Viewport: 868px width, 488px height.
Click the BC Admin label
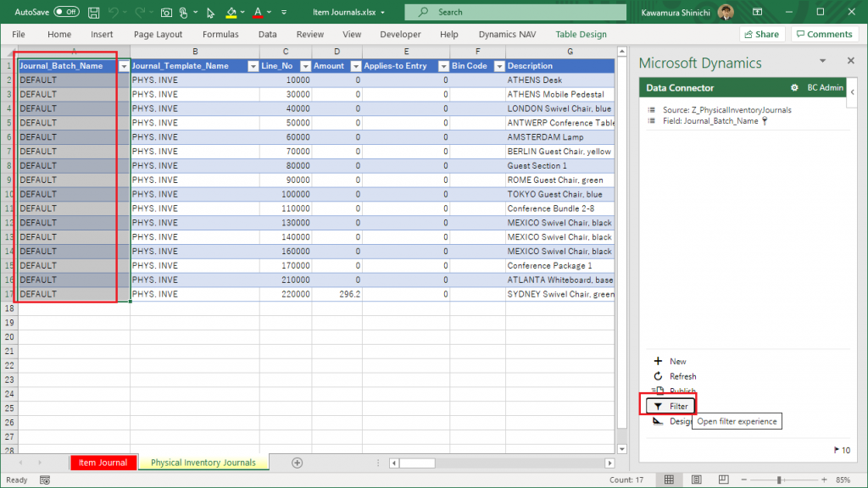pos(826,87)
